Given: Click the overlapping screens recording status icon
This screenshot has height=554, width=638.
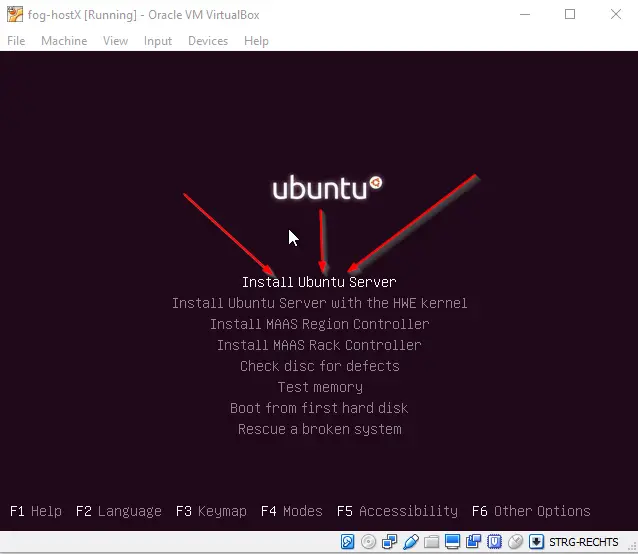Looking at the screenshot, I should [x=473, y=541].
